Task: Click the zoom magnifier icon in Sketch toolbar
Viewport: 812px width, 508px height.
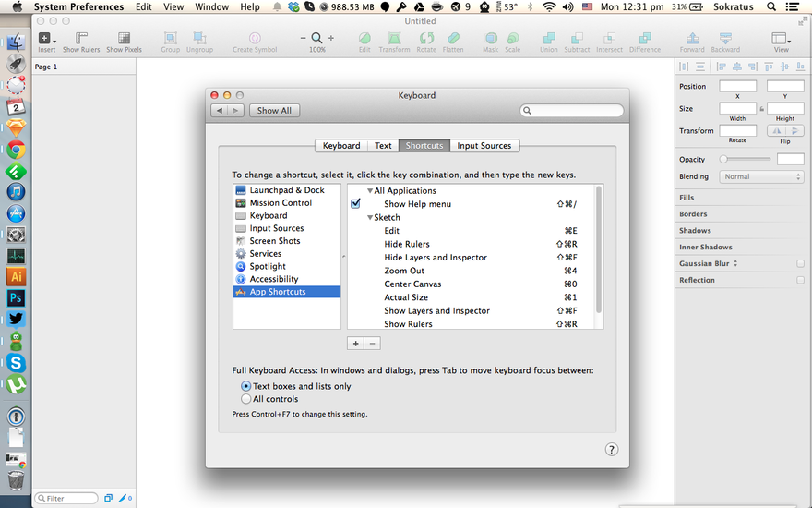Action: click(x=316, y=38)
